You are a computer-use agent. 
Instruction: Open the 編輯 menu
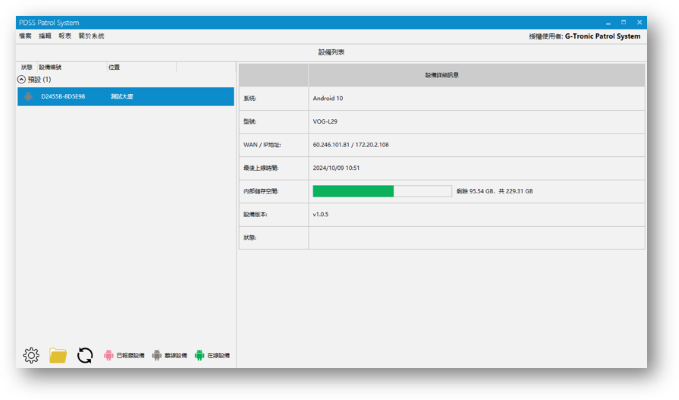[x=45, y=36]
